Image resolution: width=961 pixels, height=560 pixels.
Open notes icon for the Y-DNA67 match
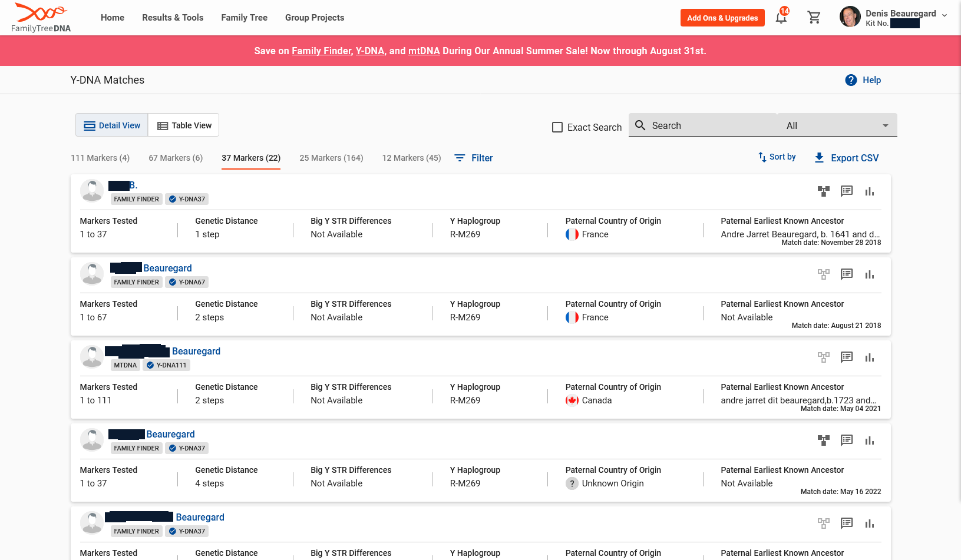[x=847, y=274]
